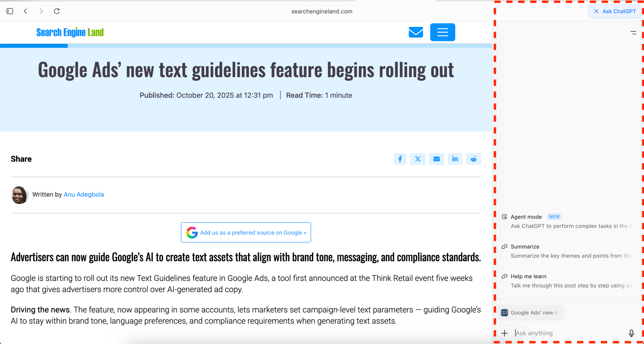
Task: Open the ChatGPT sidebar options menu icon
Action: pos(633,33)
